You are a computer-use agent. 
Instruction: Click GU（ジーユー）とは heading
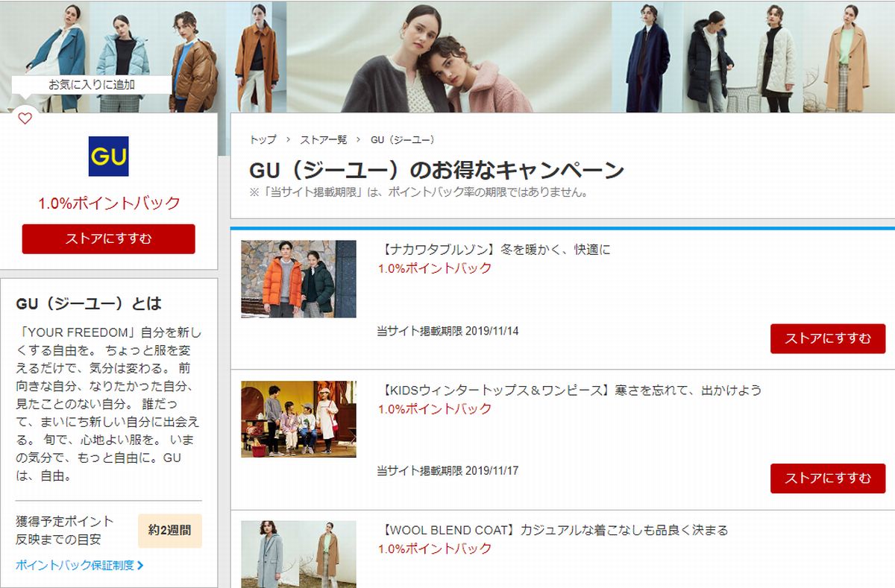point(89,304)
